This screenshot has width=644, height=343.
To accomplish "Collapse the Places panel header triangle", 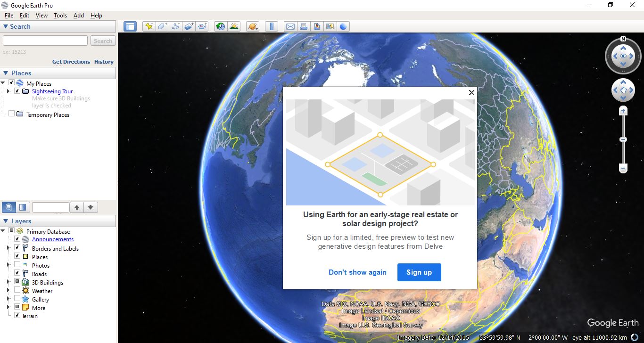I will (6, 73).
